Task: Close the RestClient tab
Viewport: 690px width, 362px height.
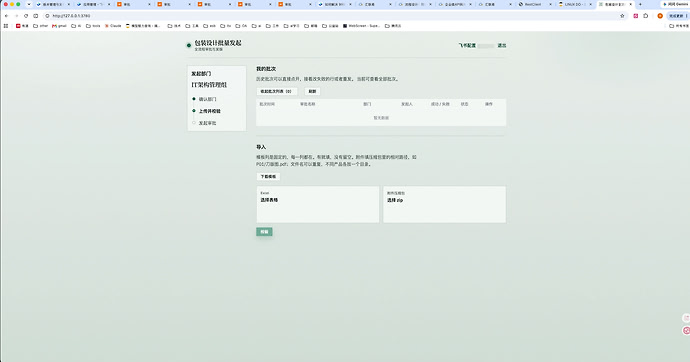Action: pos(550,4)
